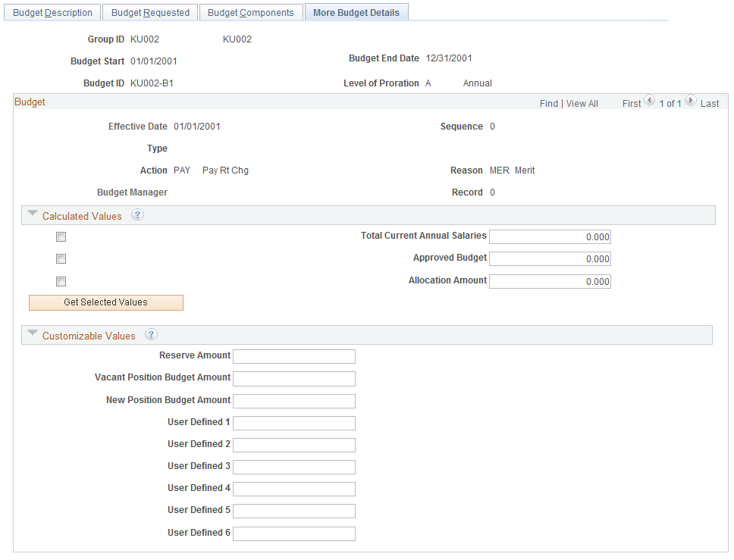Screen dimensions: 734x560
Task: Check the Allocation Amount checkbox
Action: coord(61,281)
